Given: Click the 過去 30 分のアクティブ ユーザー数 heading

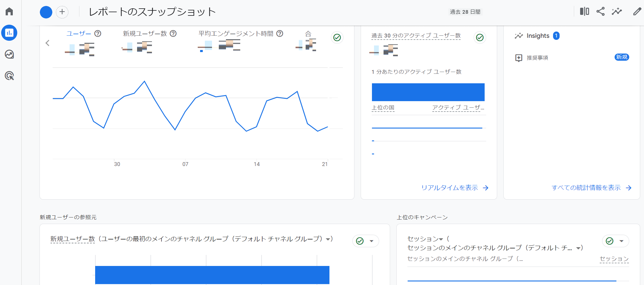Looking at the screenshot, I should (x=416, y=36).
